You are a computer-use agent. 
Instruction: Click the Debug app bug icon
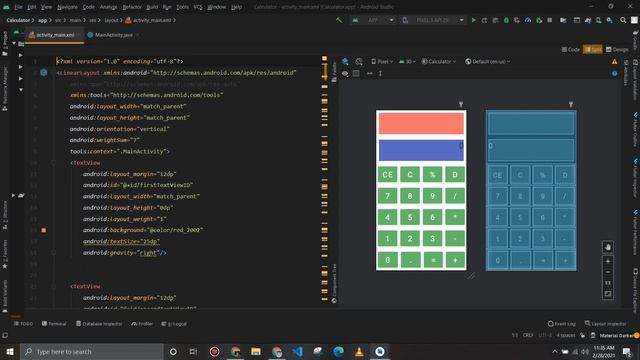pos(506,20)
